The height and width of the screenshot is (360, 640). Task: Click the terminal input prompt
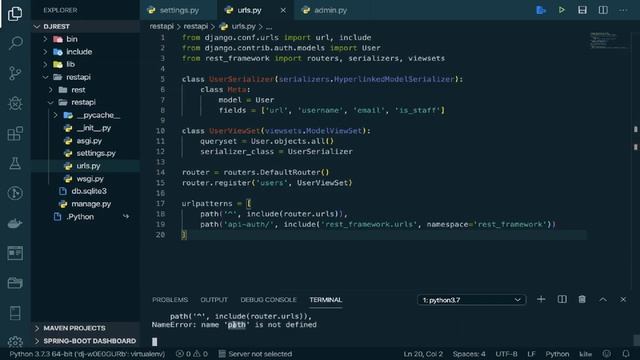pyautogui.click(x=155, y=341)
